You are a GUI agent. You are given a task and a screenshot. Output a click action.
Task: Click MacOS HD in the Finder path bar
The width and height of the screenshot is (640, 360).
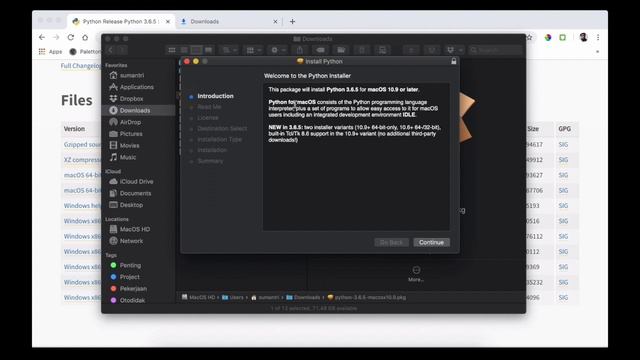point(198,297)
